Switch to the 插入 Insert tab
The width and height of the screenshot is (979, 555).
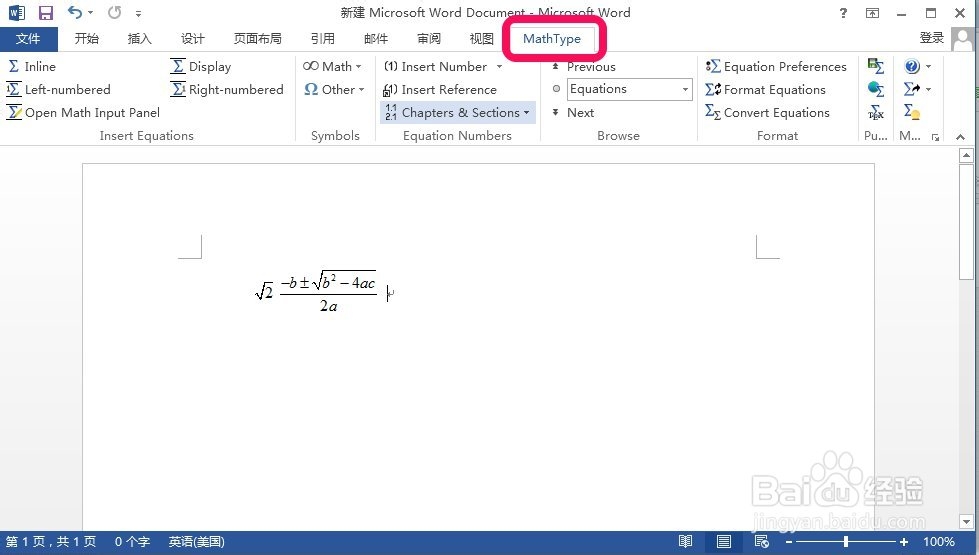(x=139, y=39)
